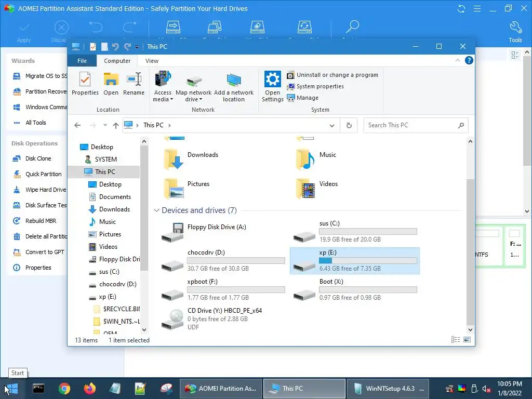Open All Tools in AOMEI sidebar
The height and width of the screenshot is (399, 532).
30,123
